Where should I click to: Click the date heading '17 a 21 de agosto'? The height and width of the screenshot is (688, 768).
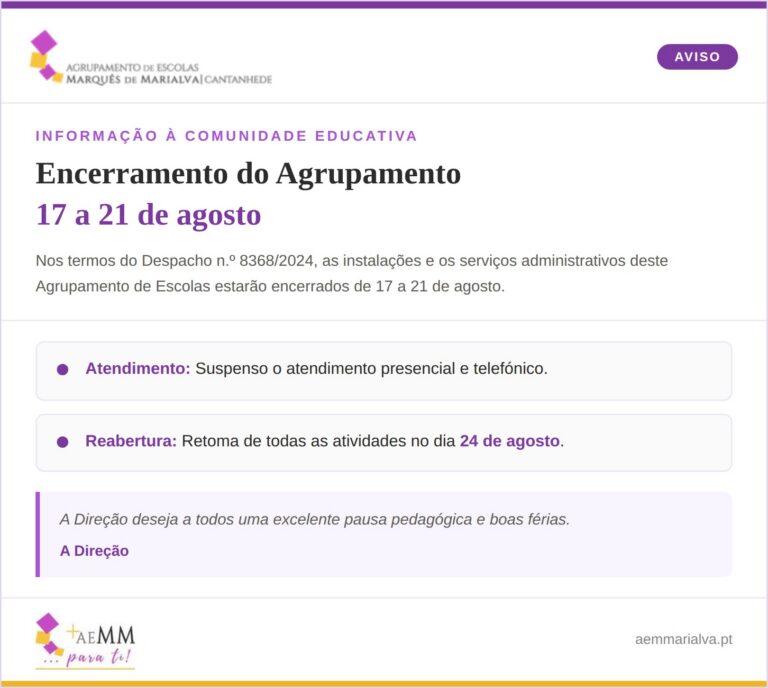click(x=148, y=214)
